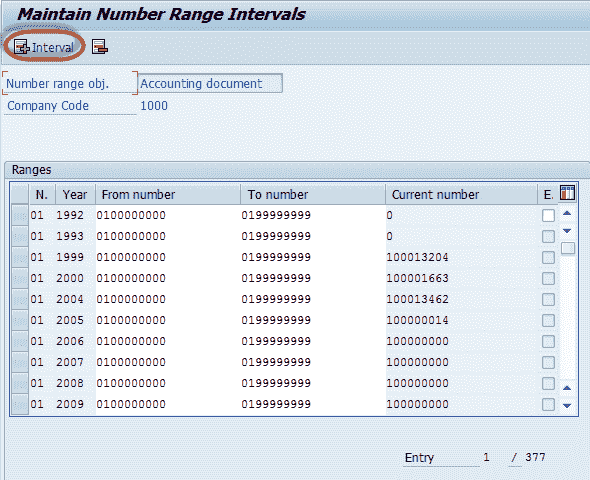The height and width of the screenshot is (480, 590).
Task: Click the page-up arrow near the scrollbar bottom
Action: point(567,388)
